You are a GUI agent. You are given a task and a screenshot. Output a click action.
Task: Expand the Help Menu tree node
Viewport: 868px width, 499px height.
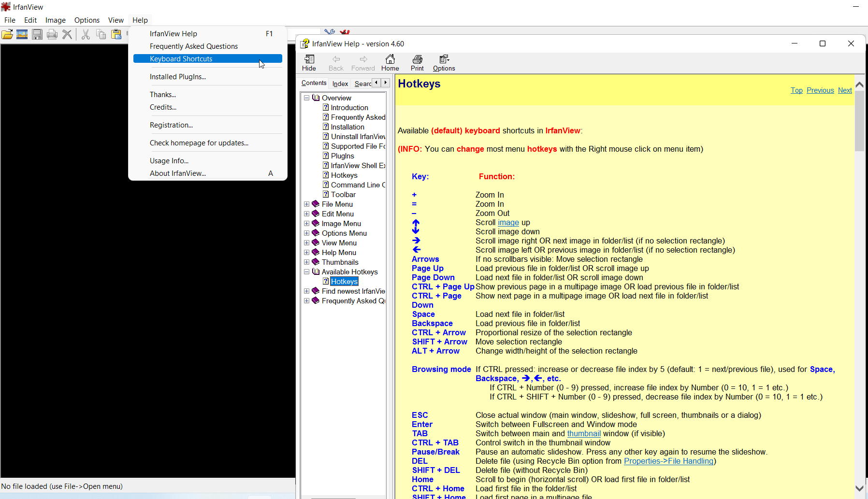click(306, 252)
